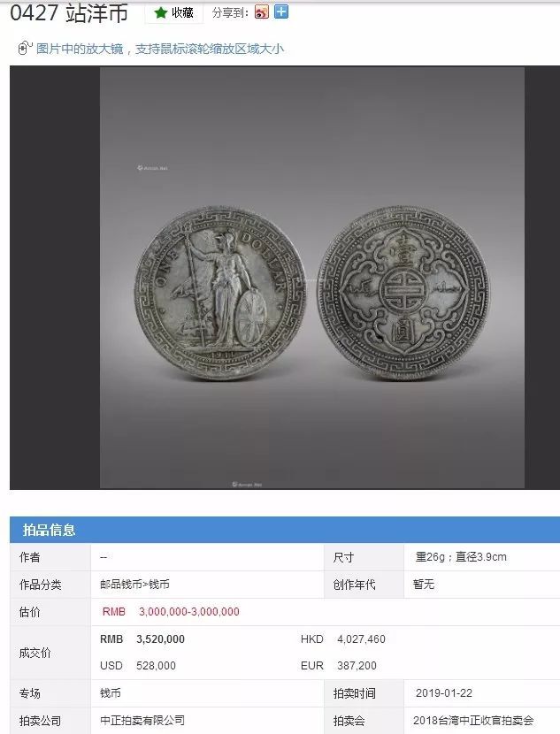Click the Britannia obverse coin image
Image resolution: width=560 pixels, height=734 pixels.
pyautogui.click(x=219, y=293)
